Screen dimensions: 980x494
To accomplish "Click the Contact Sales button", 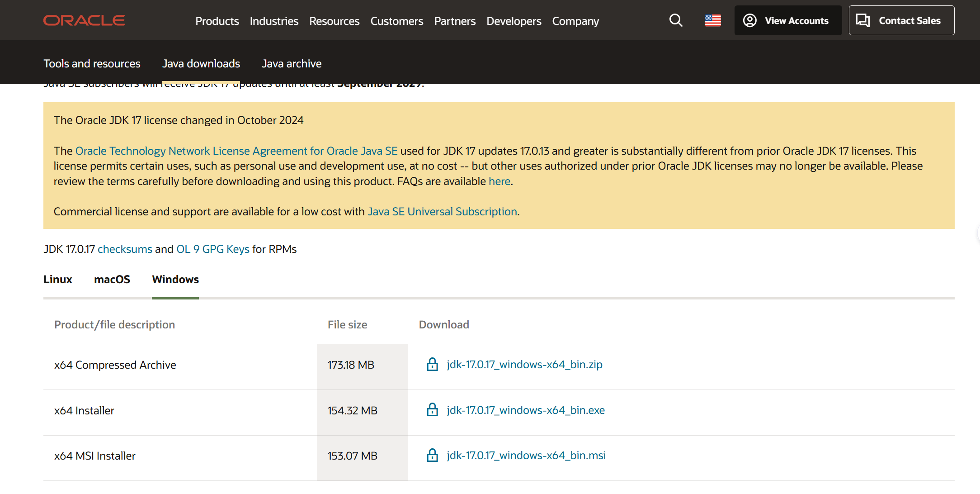I will coord(901,20).
